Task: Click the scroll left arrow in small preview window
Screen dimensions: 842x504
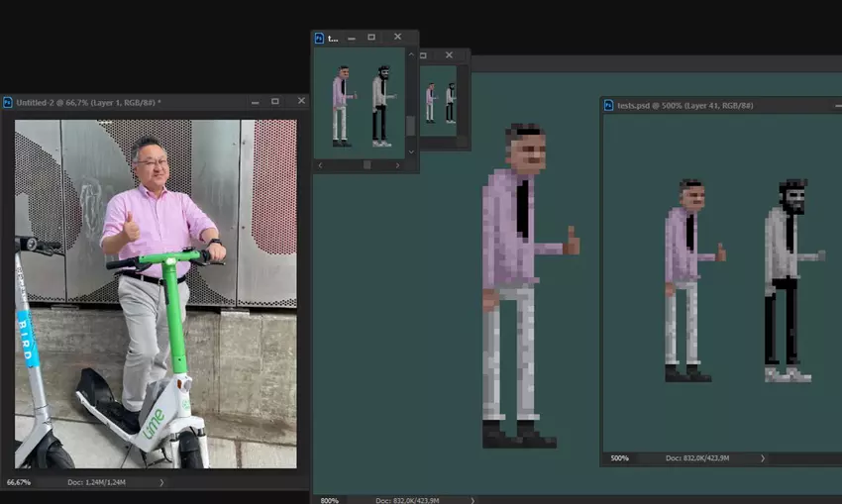Action: 320,164
